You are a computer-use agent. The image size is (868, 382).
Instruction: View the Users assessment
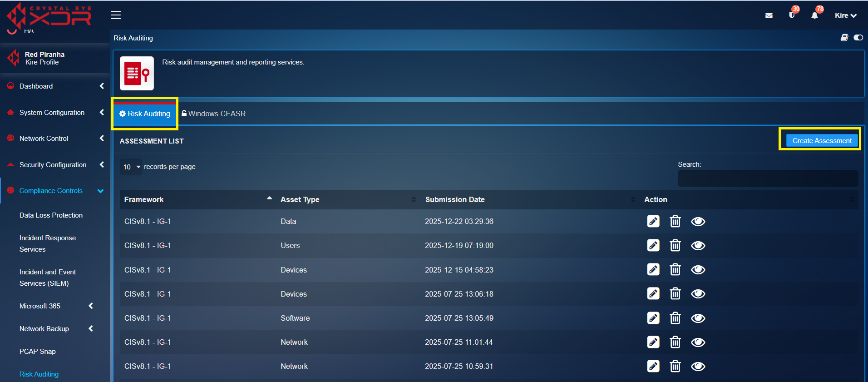(x=698, y=246)
